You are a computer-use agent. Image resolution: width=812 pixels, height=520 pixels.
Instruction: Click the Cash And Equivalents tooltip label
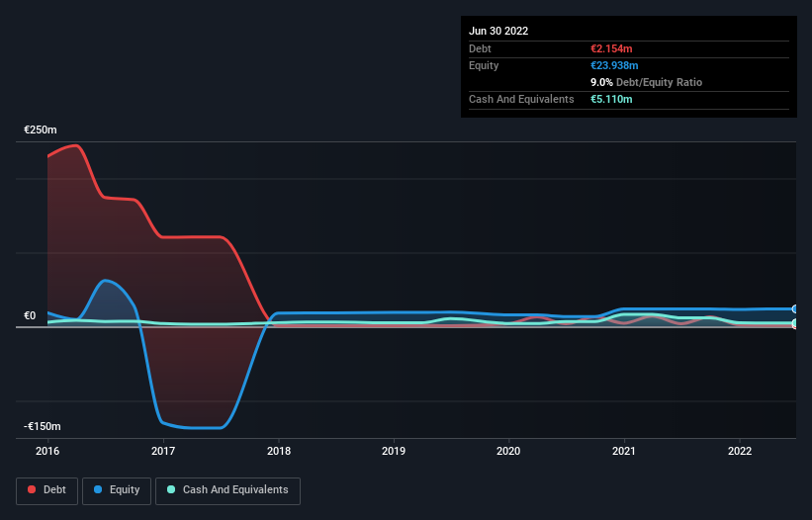click(x=521, y=99)
